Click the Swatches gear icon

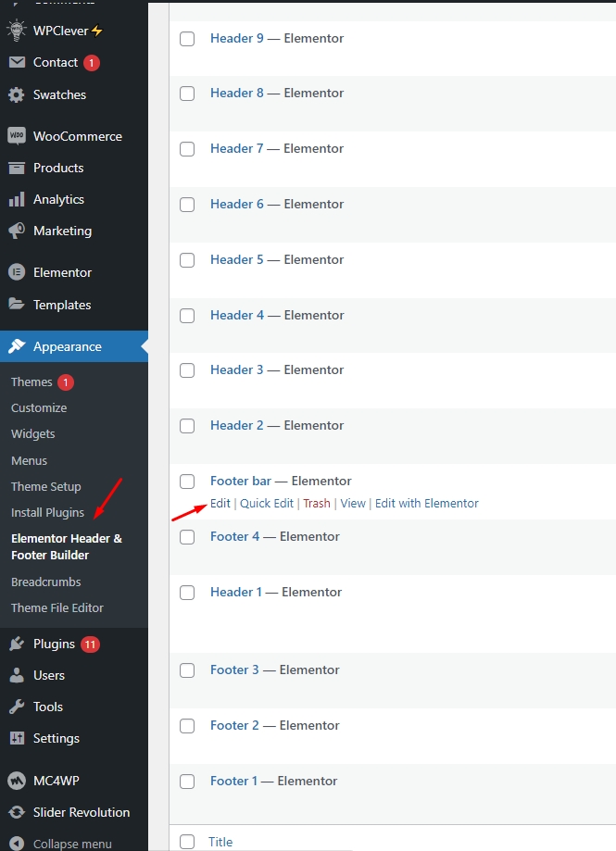(x=16, y=94)
